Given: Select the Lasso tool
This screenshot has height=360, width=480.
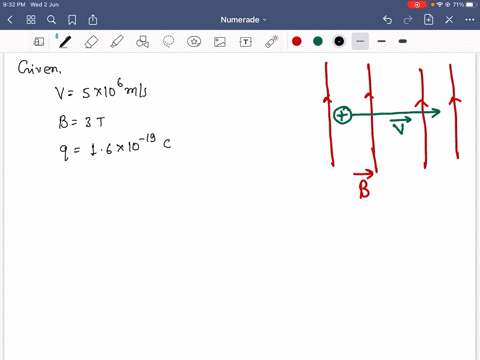Looking at the screenshot, I should pos(168,42).
